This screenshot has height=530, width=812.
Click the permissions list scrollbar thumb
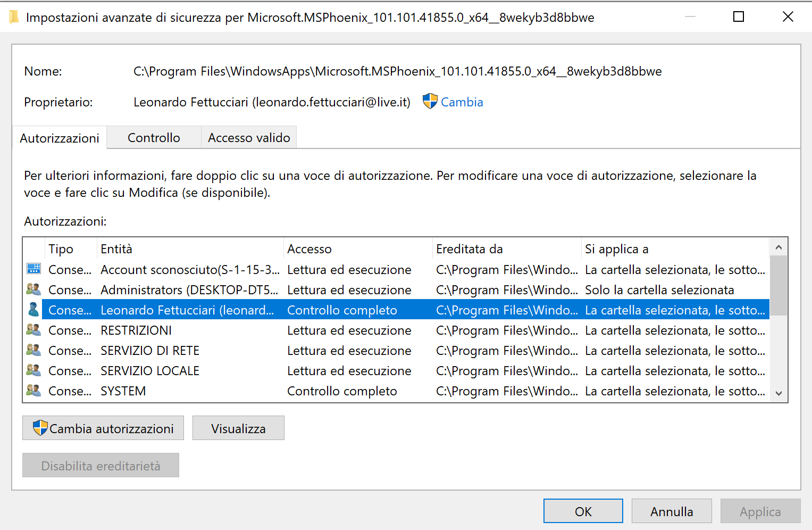778,285
